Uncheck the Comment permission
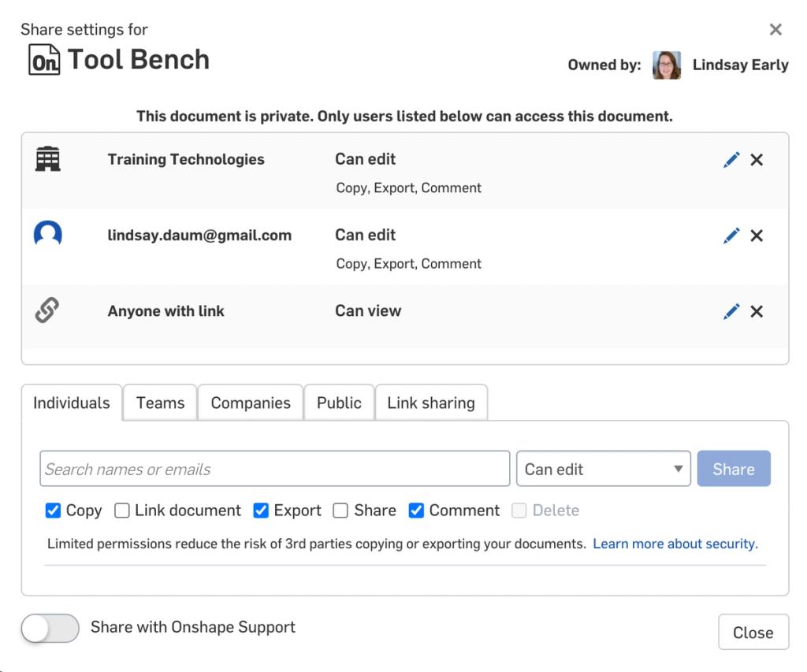The height and width of the screenshot is (672, 807). pos(415,510)
